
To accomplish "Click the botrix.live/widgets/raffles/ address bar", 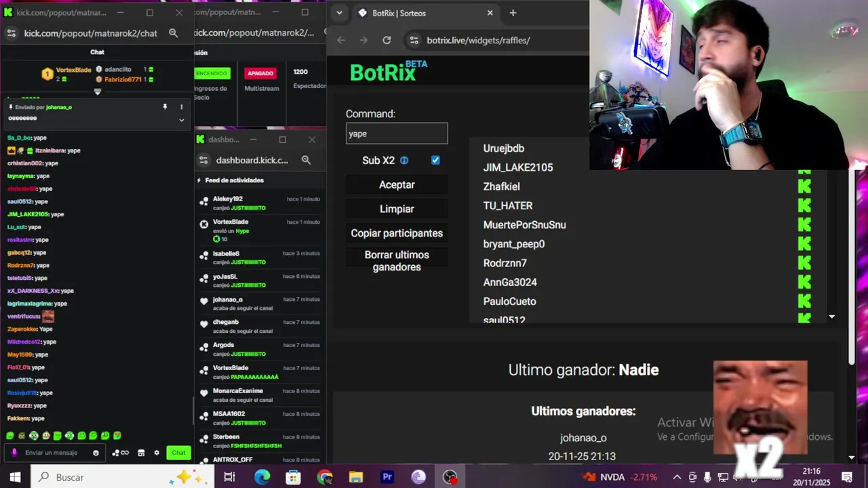I will tap(478, 40).
